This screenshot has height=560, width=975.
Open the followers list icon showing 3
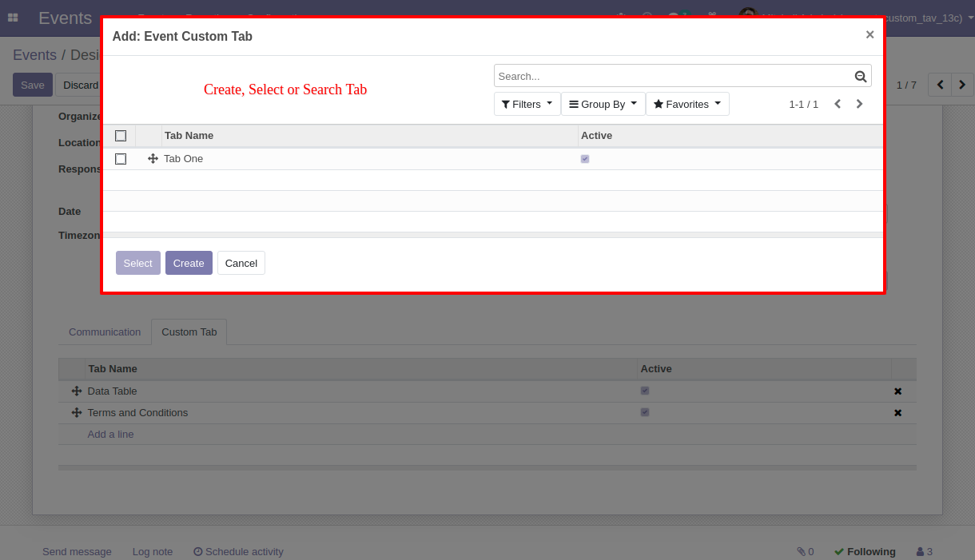pyautogui.click(x=925, y=552)
